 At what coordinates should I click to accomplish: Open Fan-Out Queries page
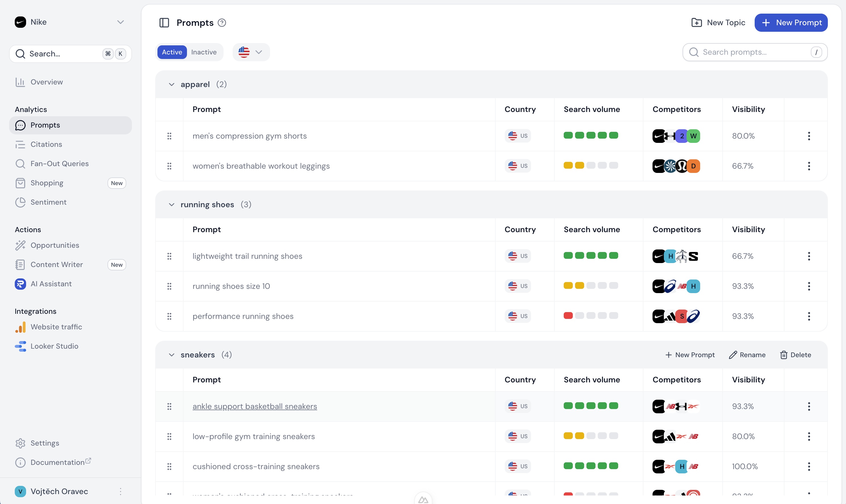(x=60, y=164)
